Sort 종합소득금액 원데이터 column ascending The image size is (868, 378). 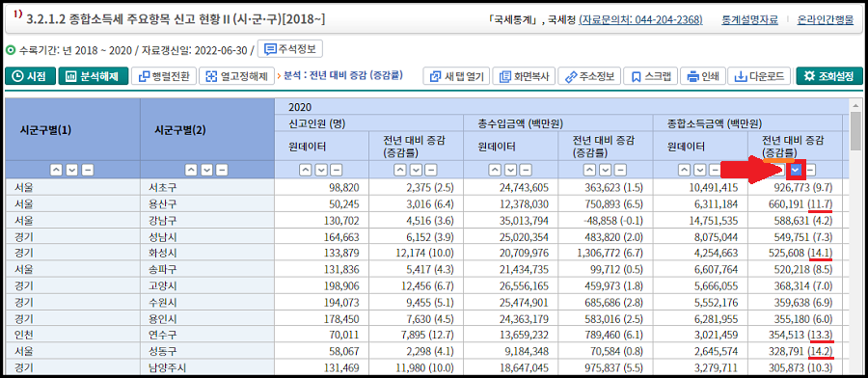point(685,170)
